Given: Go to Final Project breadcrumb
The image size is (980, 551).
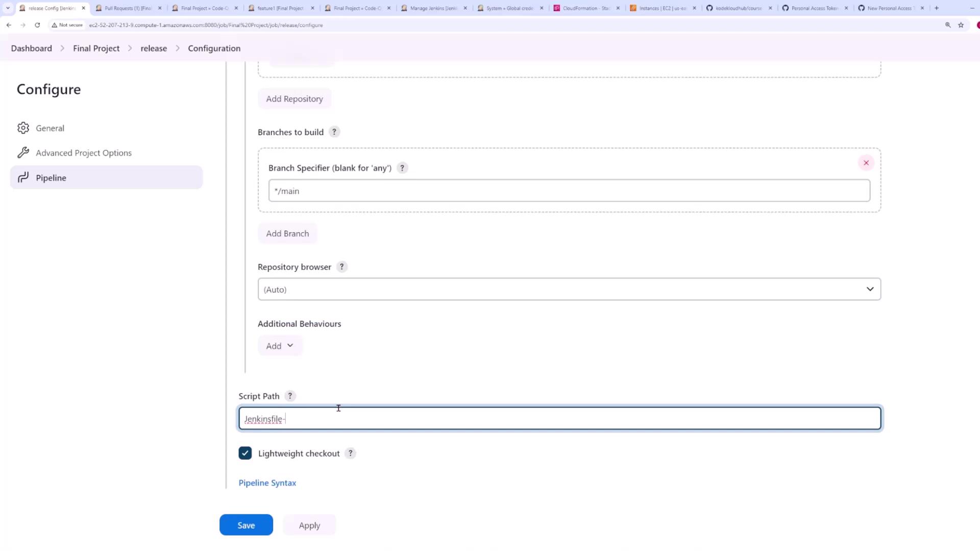Looking at the screenshot, I should (x=96, y=48).
